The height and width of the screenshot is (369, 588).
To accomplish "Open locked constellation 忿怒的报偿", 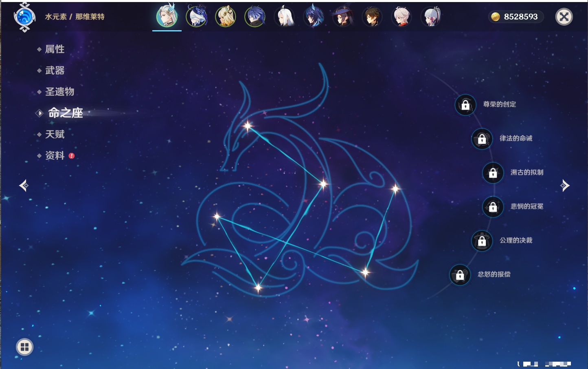I will click(460, 275).
